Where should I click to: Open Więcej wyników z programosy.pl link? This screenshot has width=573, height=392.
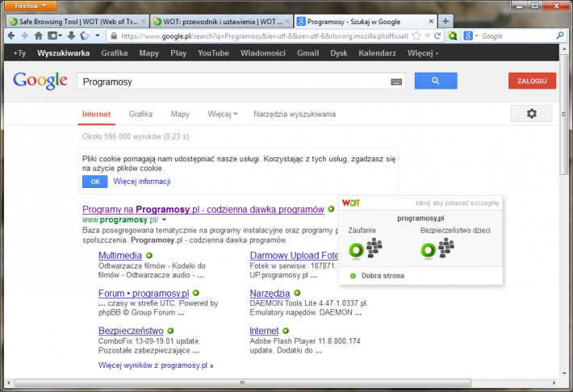click(x=156, y=365)
